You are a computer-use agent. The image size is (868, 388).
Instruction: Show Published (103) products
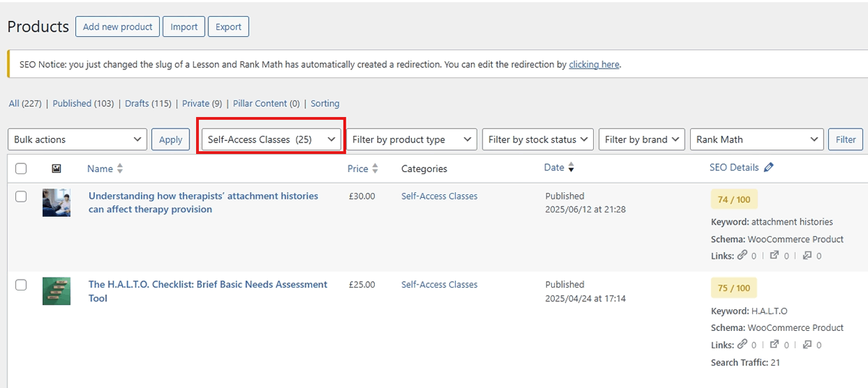point(83,103)
